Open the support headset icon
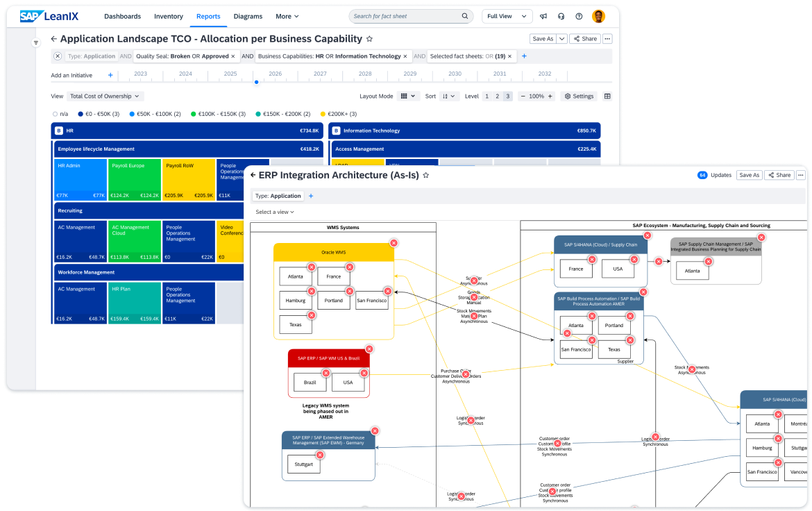Image resolution: width=812 pixels, height=511 pixels. pyautogui.click(x=561, y=16)
